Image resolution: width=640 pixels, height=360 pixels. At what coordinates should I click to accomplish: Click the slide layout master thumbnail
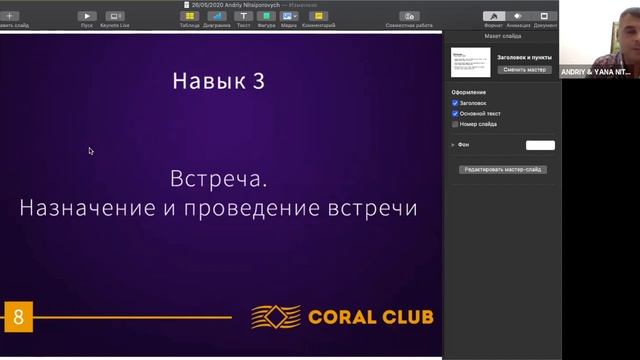471,62
